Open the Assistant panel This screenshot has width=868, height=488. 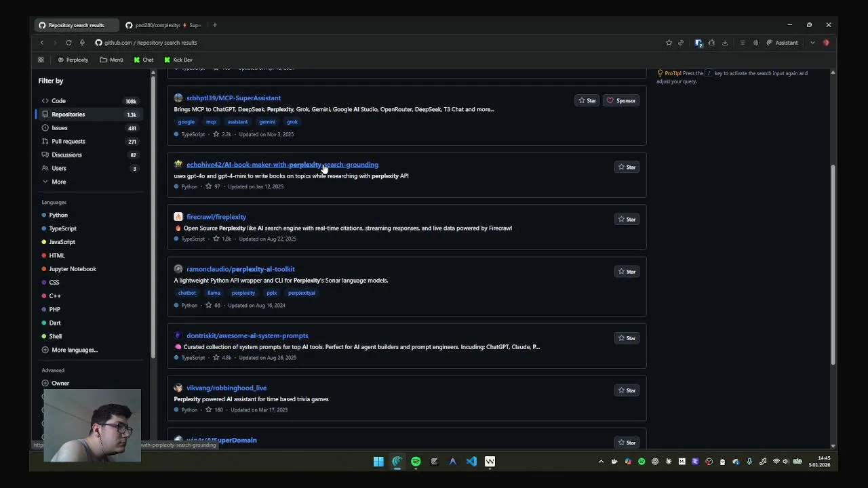pos(783,43)
